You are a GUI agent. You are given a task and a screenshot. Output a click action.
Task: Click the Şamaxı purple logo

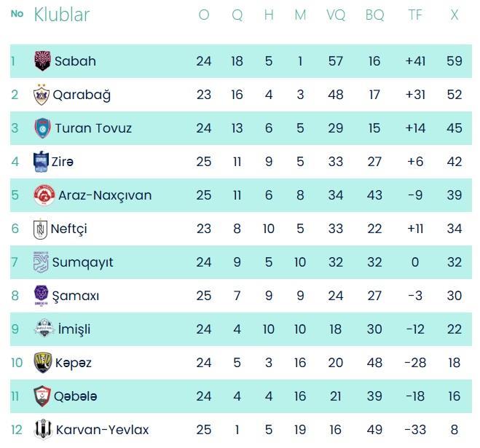[x=42, y=296]
